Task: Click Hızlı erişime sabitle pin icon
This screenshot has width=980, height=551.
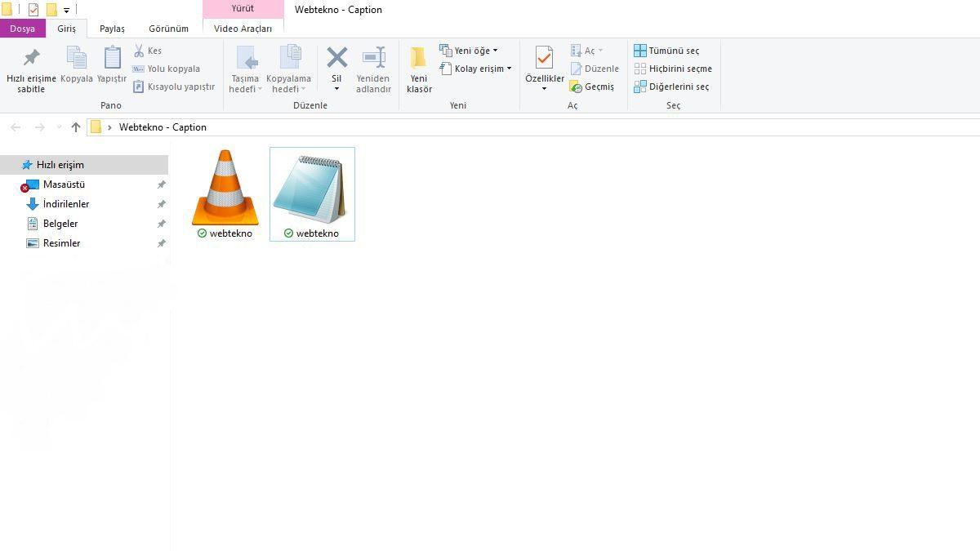Action: pos(31,58)
